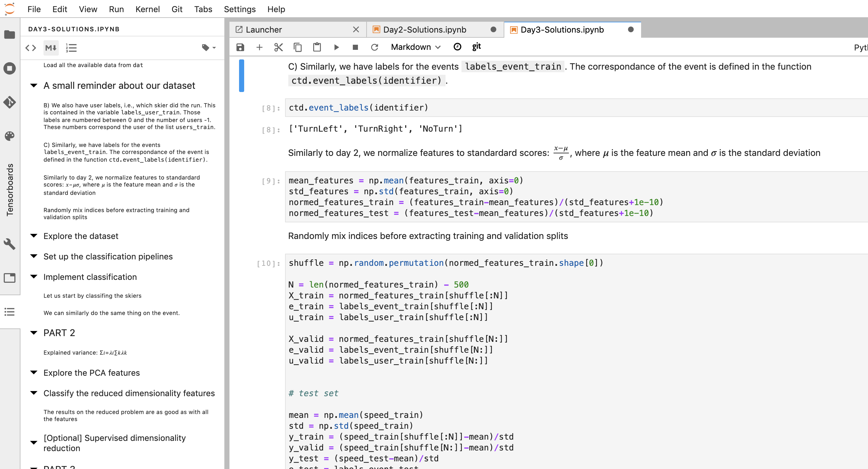This screenshot has height=469, width=868.
Task: Open the Kernel menu
Action: (x=148, y=9)
